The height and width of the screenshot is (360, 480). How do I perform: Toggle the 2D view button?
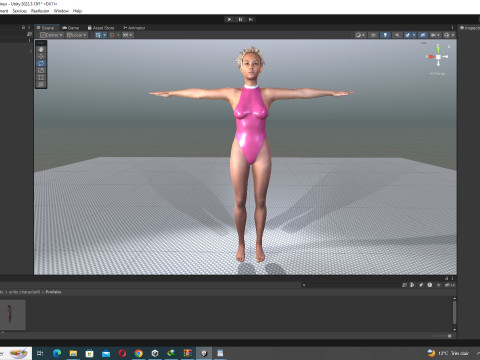click(373, 35)
